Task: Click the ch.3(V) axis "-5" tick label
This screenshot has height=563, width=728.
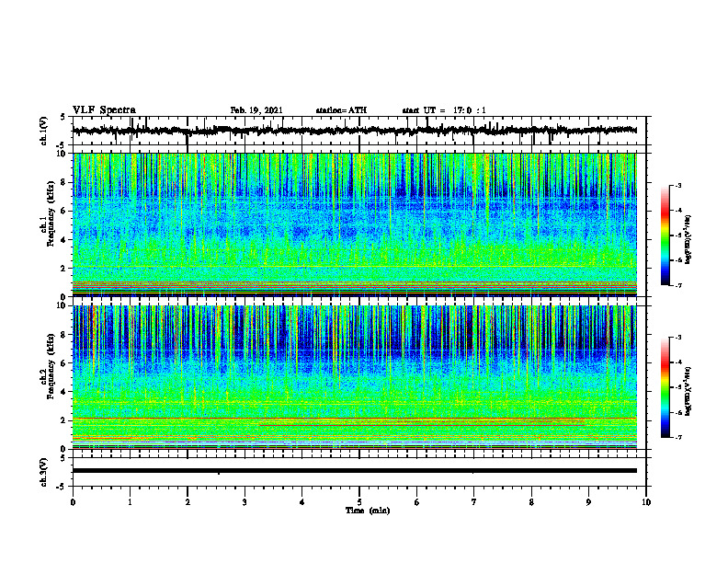Action: click(x=62, y=487)
